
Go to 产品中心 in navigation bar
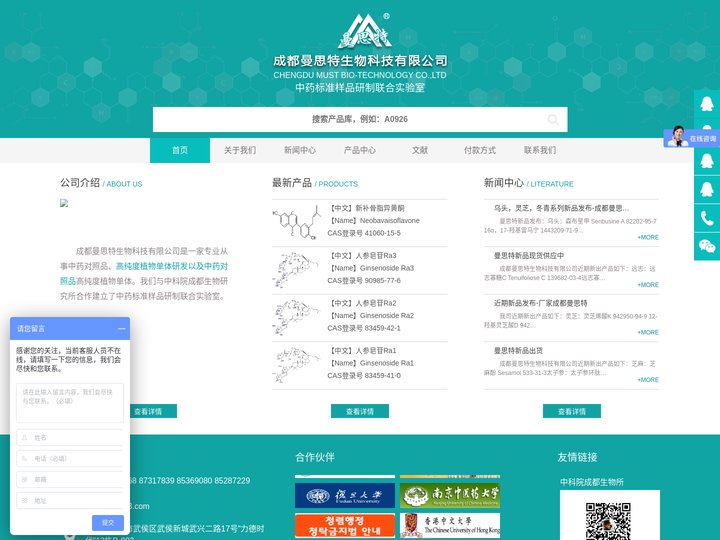tap(360, 150)
